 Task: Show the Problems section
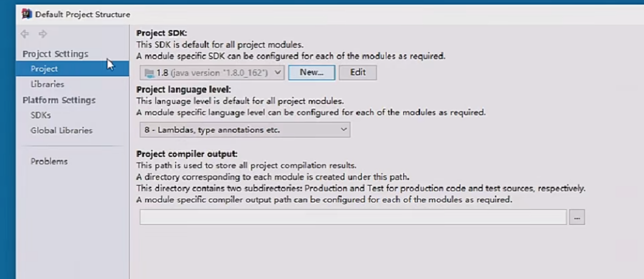[x=49, y=161]
